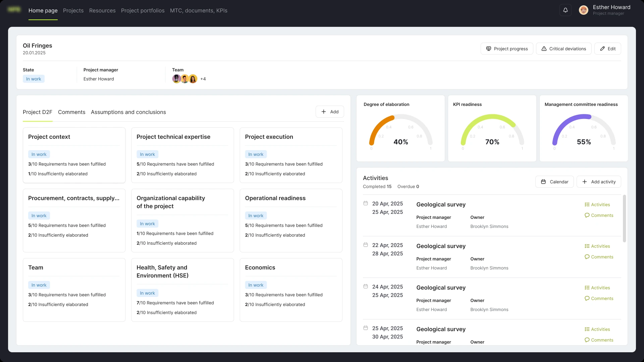This screenshot has height=362, width=644.
Task: Click the Comments bubble icon for 22 Apr activity
Action: click(x=587, y=257)
